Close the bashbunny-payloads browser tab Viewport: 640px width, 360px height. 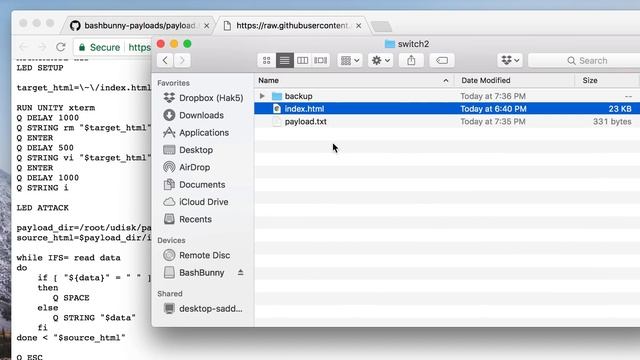click(x=207, y=26)
